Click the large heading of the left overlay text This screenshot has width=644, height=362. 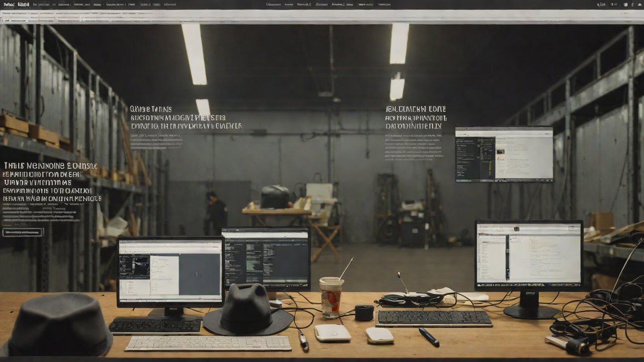[x=50, y=166]
